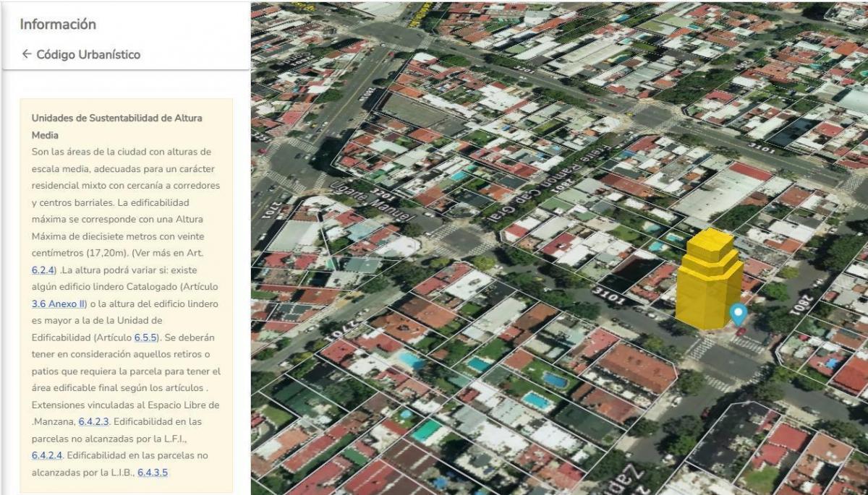Follow the 6.4.3.5 link about L.I.B.
Image resolution: width=868 pixels, height=495 pixels.
pyautogui.click(x=153, y=473)
